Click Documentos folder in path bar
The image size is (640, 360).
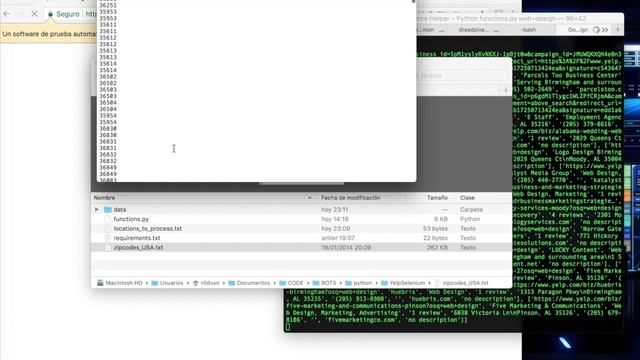coord(249,283)
